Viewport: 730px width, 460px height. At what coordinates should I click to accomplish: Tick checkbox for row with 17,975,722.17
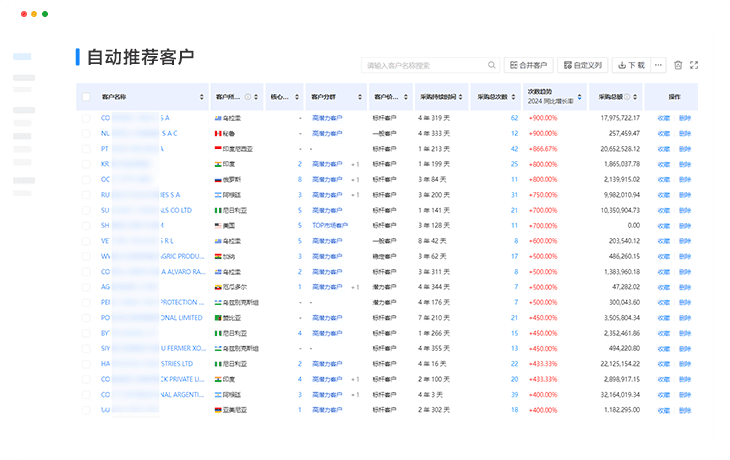(x=86, y=118)
